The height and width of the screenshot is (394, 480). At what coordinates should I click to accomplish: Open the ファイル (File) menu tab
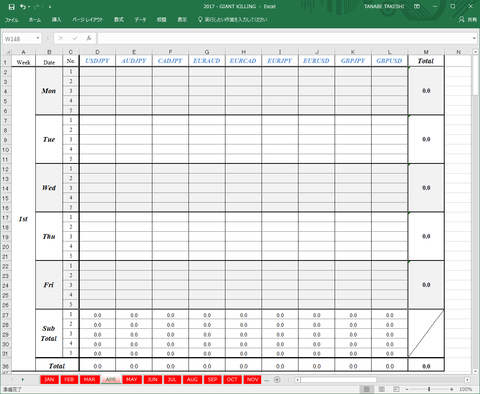[x=11, y=20]
